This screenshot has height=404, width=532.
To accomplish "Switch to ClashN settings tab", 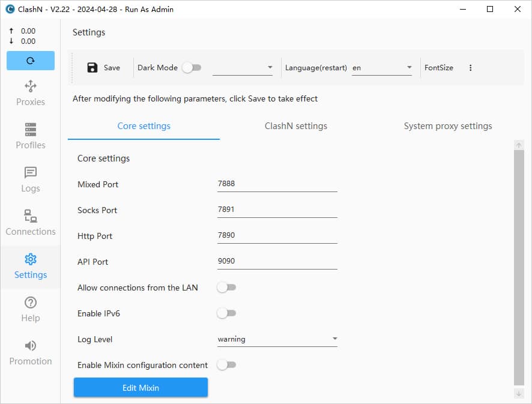I will click(296, 126).
